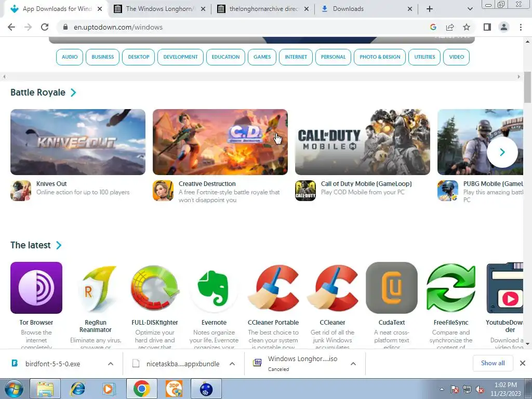532x399 pixels.
Task: Open the AUDIO category
Action: [x=70, y=57]
